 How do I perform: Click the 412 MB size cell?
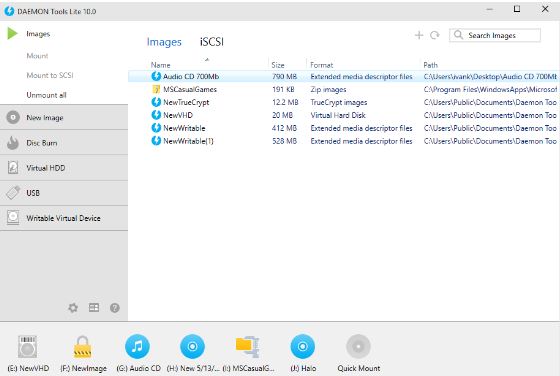tap(284, 128)
